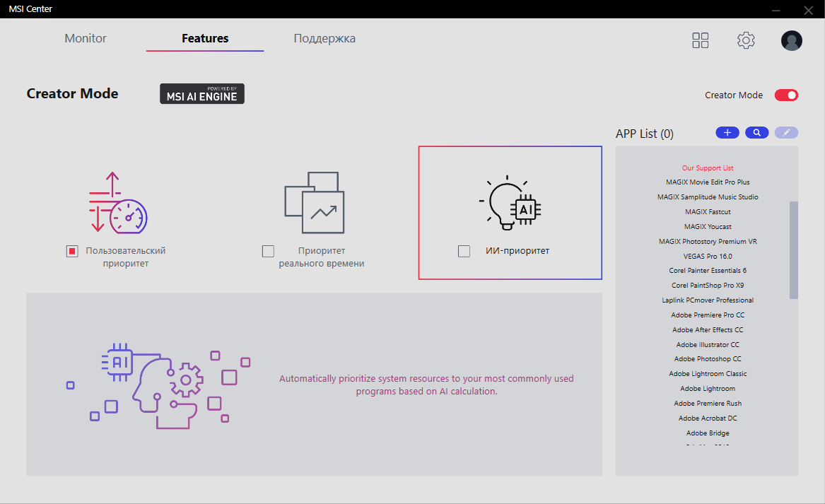825x504 pixels.
Task: Select 'Laplink PCmover Professional'
Action: (x=708, y=300)
